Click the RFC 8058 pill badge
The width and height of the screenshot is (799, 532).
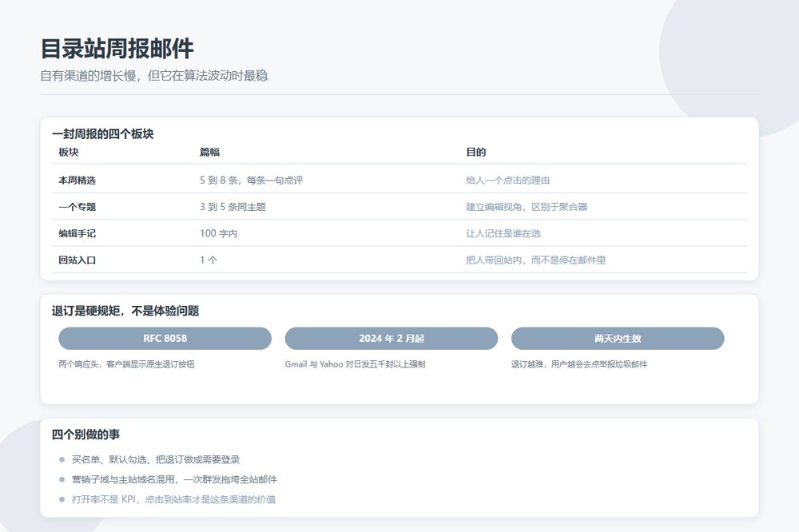click(165, 339)
